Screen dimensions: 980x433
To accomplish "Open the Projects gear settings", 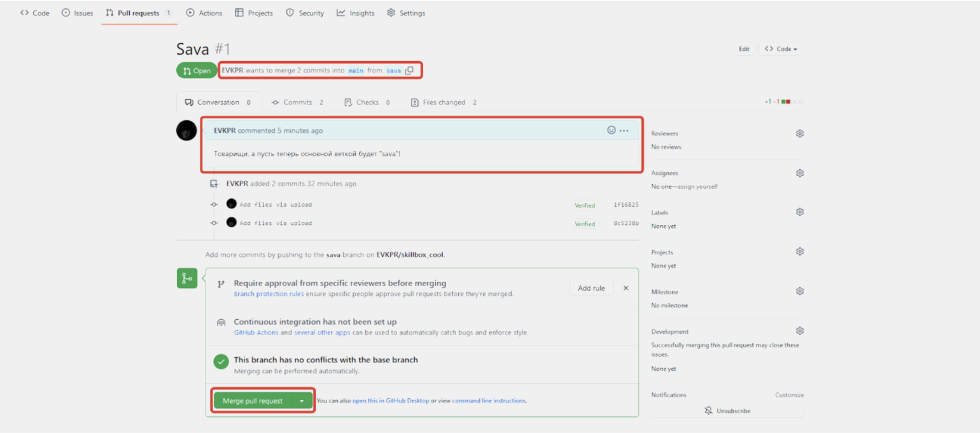I will pyautogui.click(x=800, y=252).
